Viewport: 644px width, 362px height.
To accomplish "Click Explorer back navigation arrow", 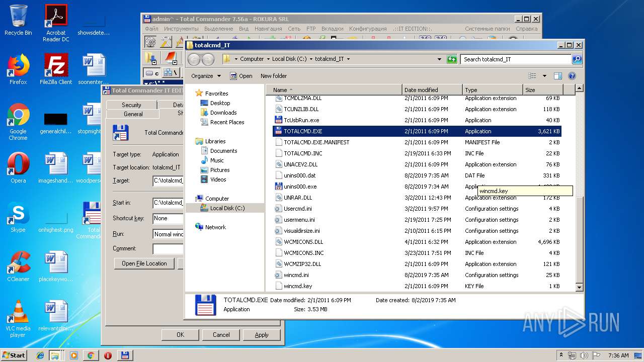I will 194,59.
